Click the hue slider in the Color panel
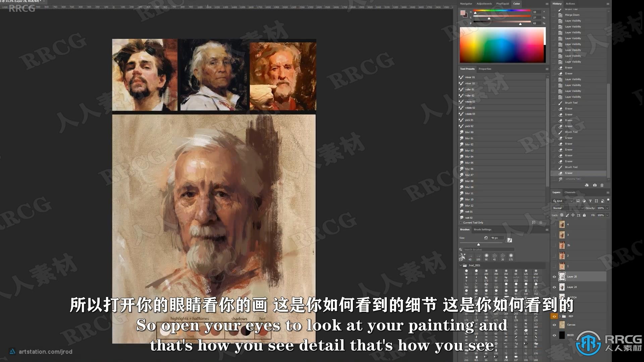644x362 pixels. [x=502, y=11]
